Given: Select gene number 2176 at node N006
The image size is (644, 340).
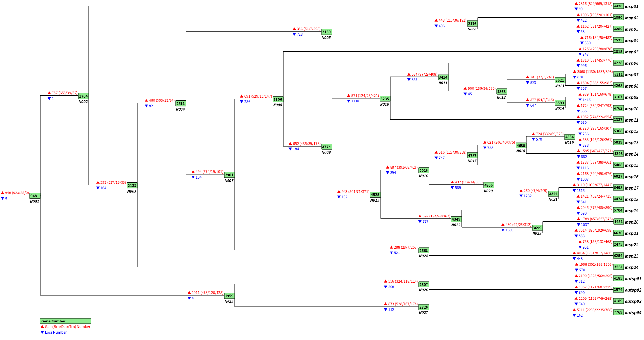Looking at the screenshot, I should (x=472, y=23).
